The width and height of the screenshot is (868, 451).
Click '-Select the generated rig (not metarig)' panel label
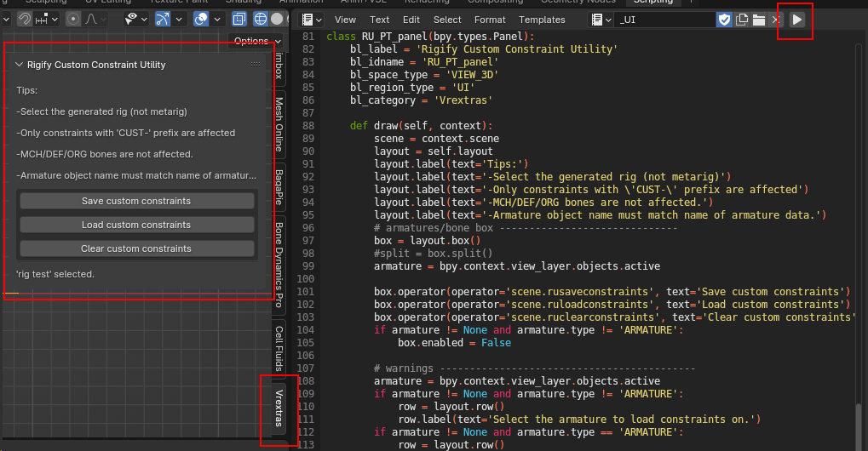pos(101,111)
